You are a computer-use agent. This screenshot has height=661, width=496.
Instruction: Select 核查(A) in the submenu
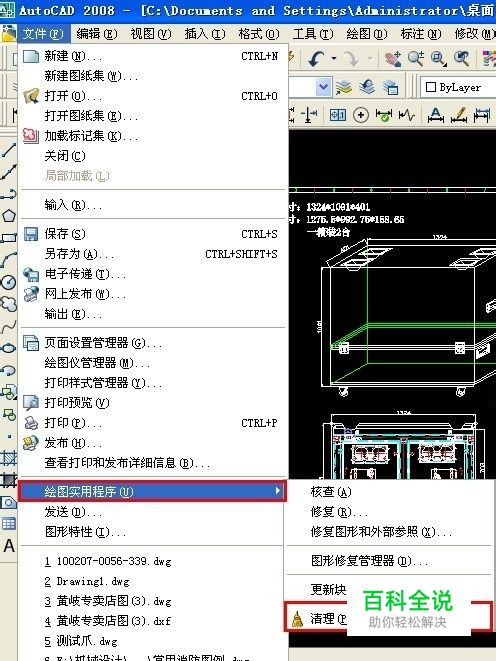click(x=389, y=492)
